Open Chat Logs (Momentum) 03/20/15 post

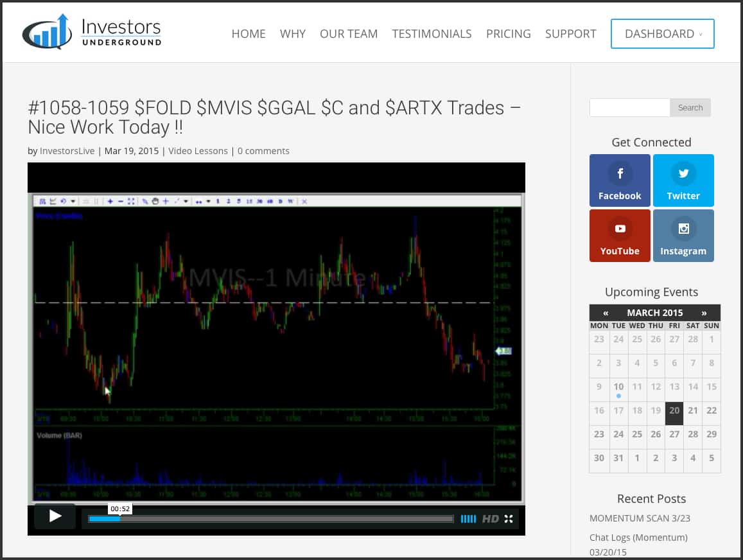pos(638,545)
